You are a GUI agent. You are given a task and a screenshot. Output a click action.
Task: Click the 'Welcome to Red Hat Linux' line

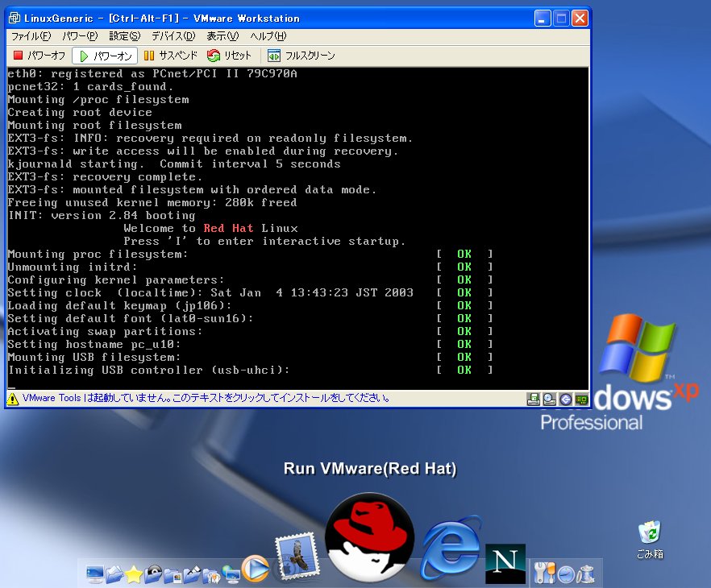pos(211,228)
